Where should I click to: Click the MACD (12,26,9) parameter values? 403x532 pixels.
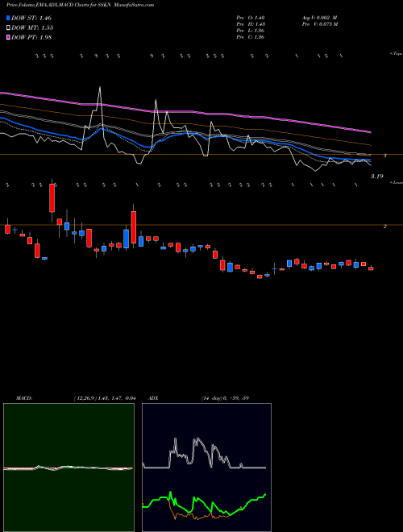coord(105,398)
